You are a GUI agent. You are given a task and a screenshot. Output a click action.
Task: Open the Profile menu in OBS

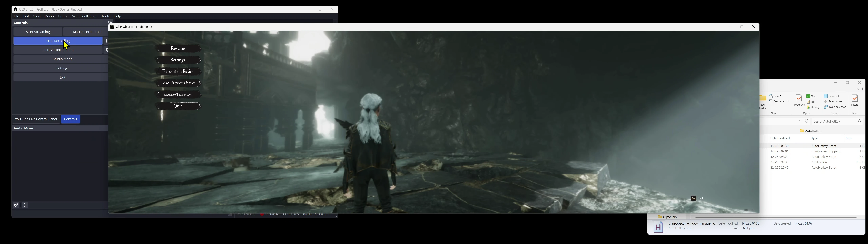(63, 16)
